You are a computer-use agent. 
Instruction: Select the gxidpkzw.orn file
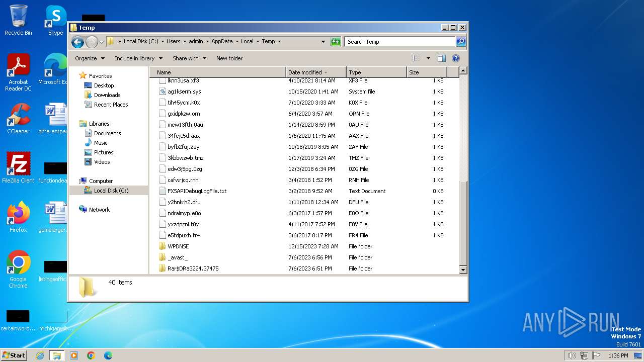(x=184, y=114)
